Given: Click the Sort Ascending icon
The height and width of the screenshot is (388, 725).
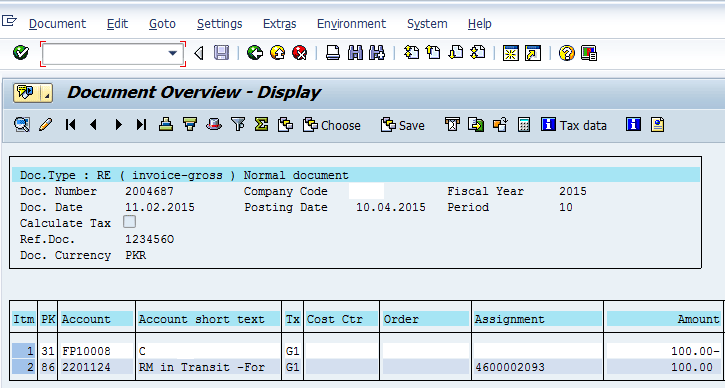Looking at the screenshot, I should 166,124.
